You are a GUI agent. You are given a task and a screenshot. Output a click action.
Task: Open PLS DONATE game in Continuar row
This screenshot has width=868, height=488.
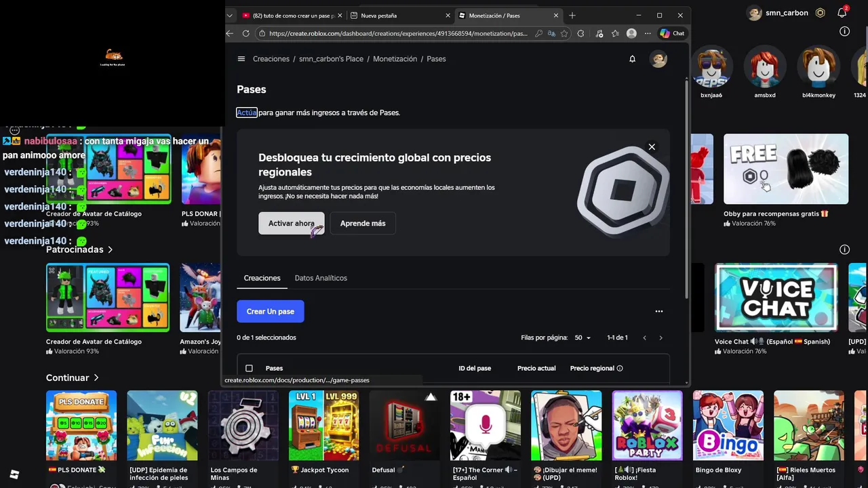click(81, 426)
